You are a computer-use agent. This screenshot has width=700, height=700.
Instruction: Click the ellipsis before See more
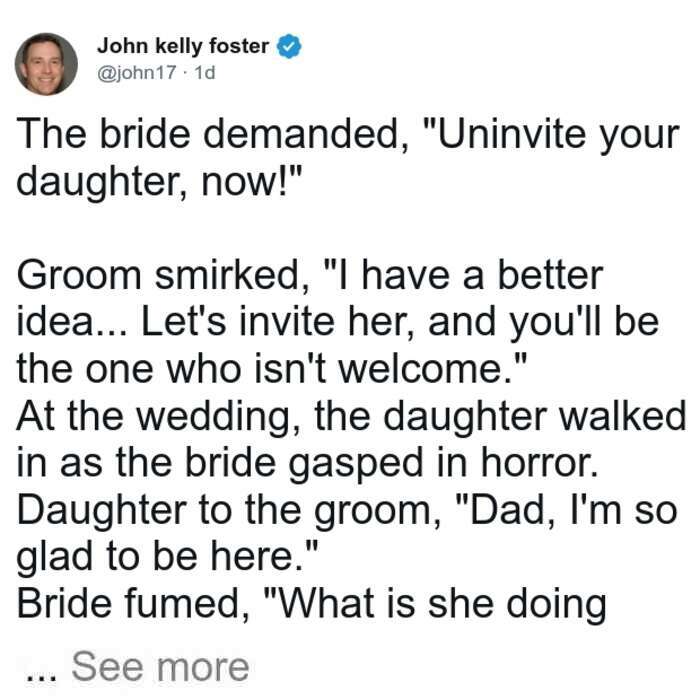pos(41,676)
